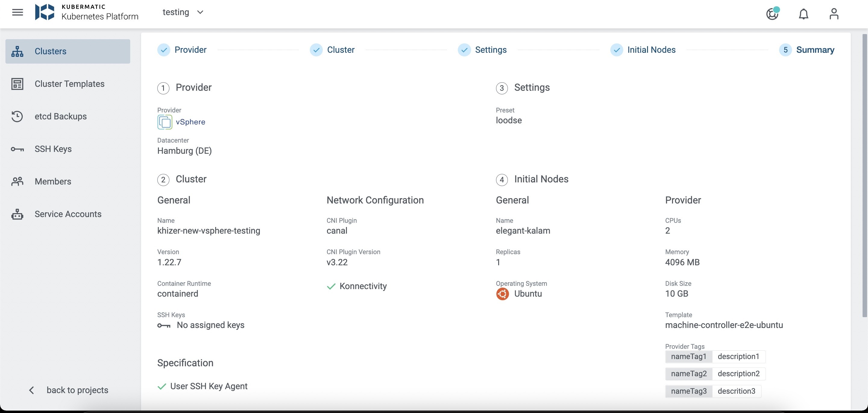Open etcd Backups via the history icon

click(17, 116)
